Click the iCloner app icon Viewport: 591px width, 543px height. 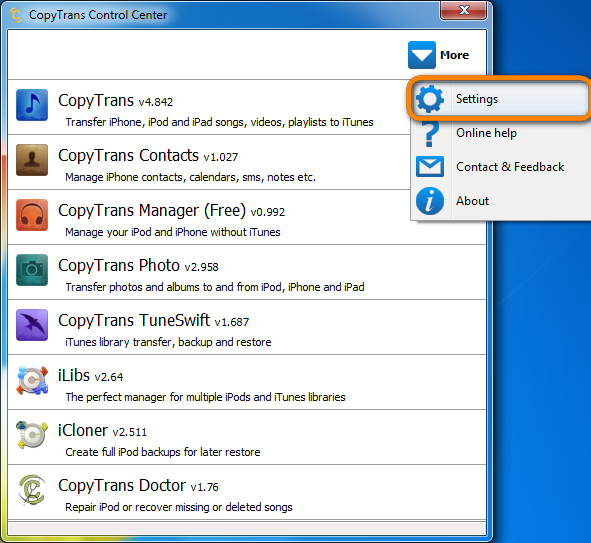point(32,435)
